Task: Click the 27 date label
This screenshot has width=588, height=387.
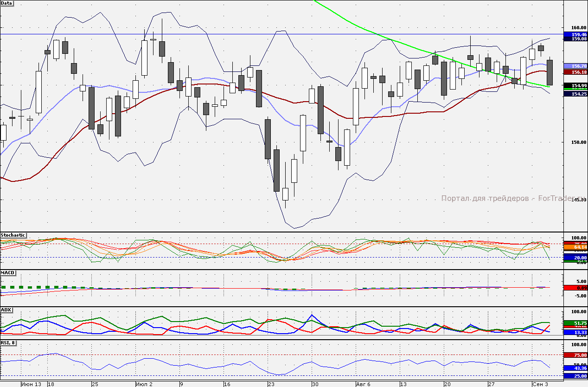Action: click(491, 384)
